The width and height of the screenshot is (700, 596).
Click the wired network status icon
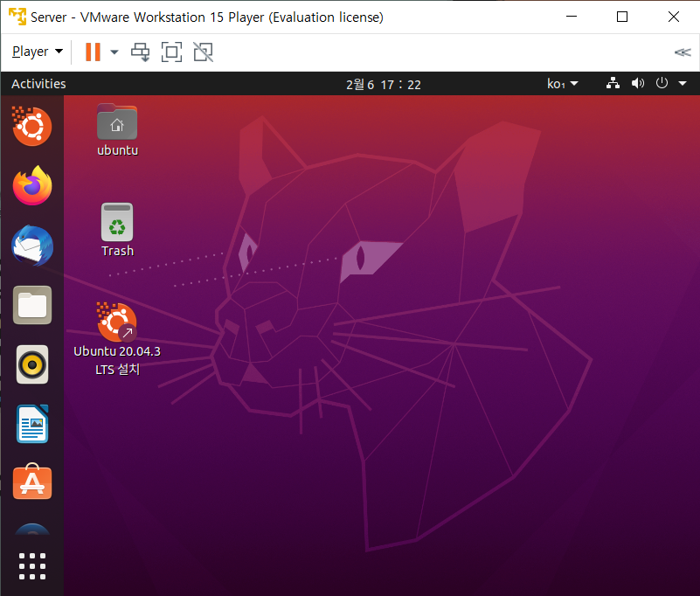(613, 84)
